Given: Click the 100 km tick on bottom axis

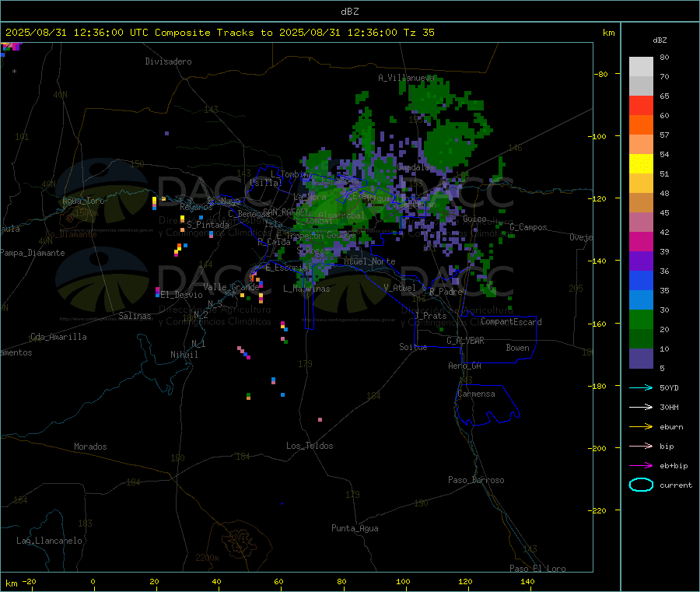Looking at the screenshot, I should 403,581.
